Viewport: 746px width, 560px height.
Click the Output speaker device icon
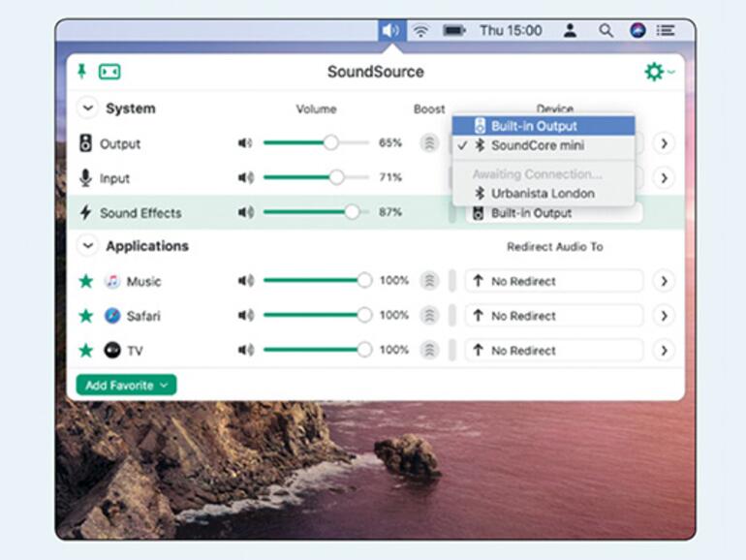click(85, 143)
